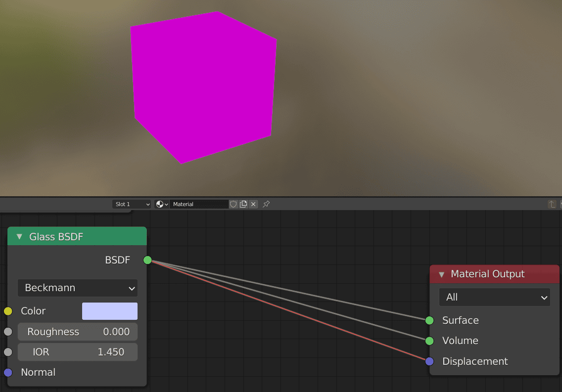Click the Displacement socket on Material Output
Viewport: 562px width, 392px height.
(x=428, y=361)
